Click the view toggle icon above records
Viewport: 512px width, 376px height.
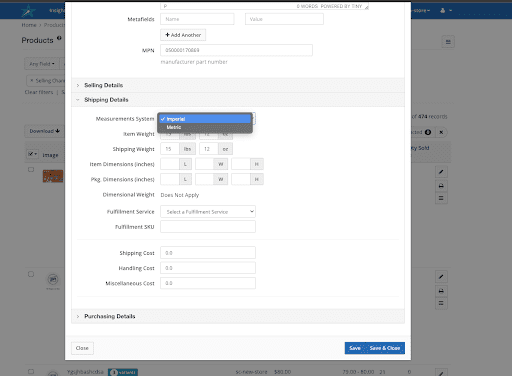[448, 42]
